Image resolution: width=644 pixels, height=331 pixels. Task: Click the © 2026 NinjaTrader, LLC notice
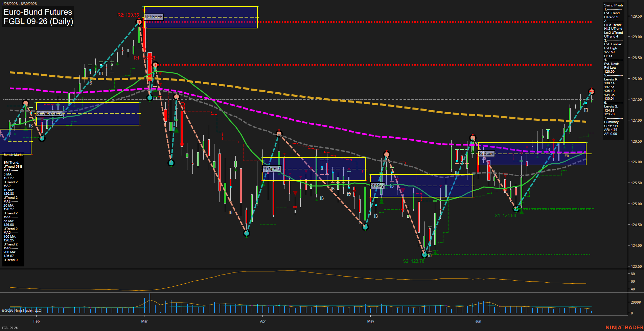21,310
